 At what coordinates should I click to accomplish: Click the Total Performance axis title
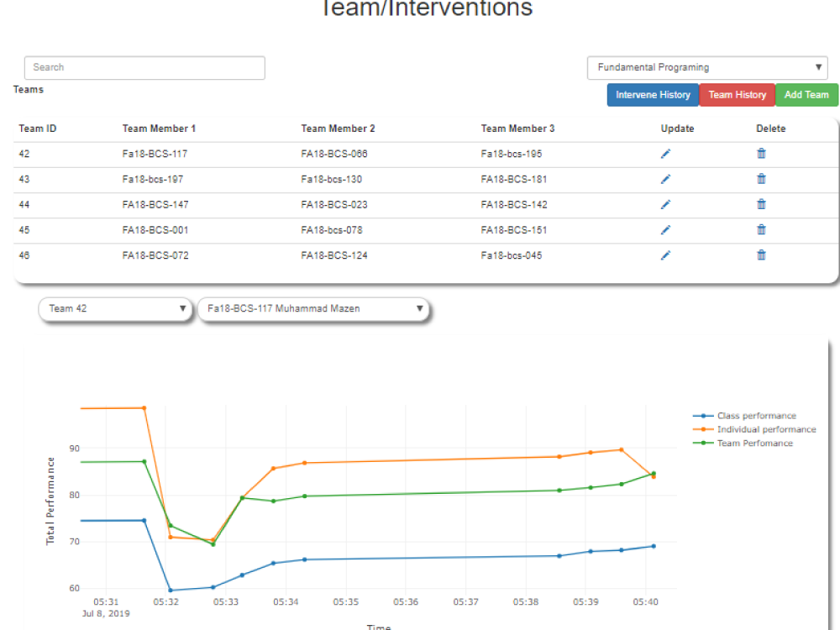point(50,501)
